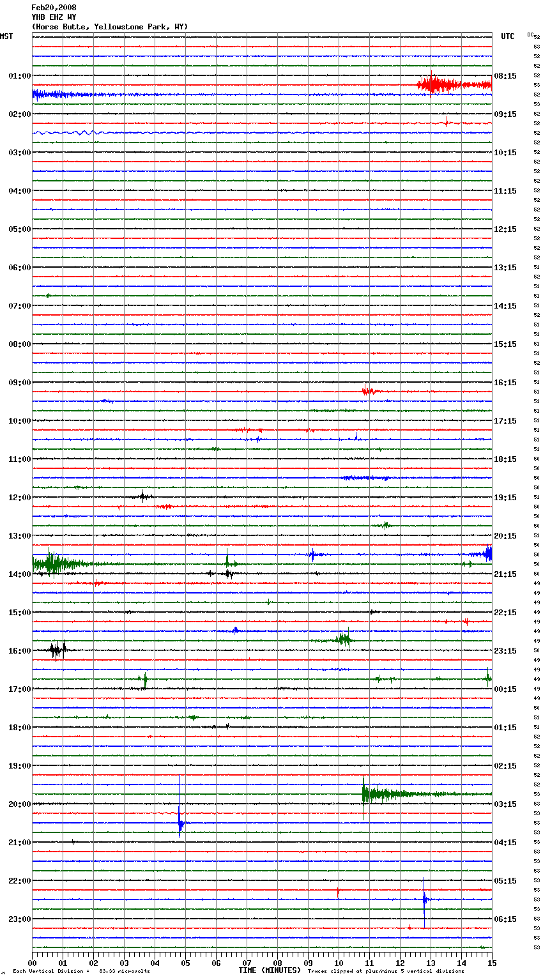Screen dimensions: 543x980
Task: Click the black wave burst beside the 16:00 label
Action: [57, 650]
